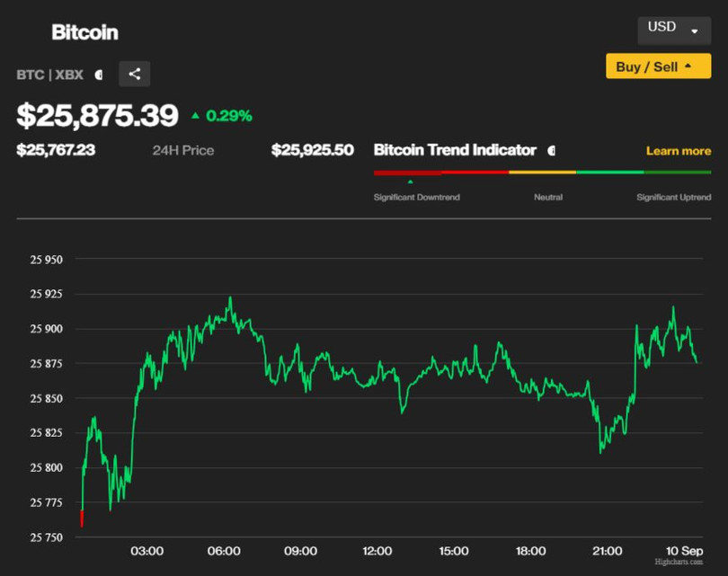
Task: Click the trend indicator marker triangle
Action: (411, 182)
